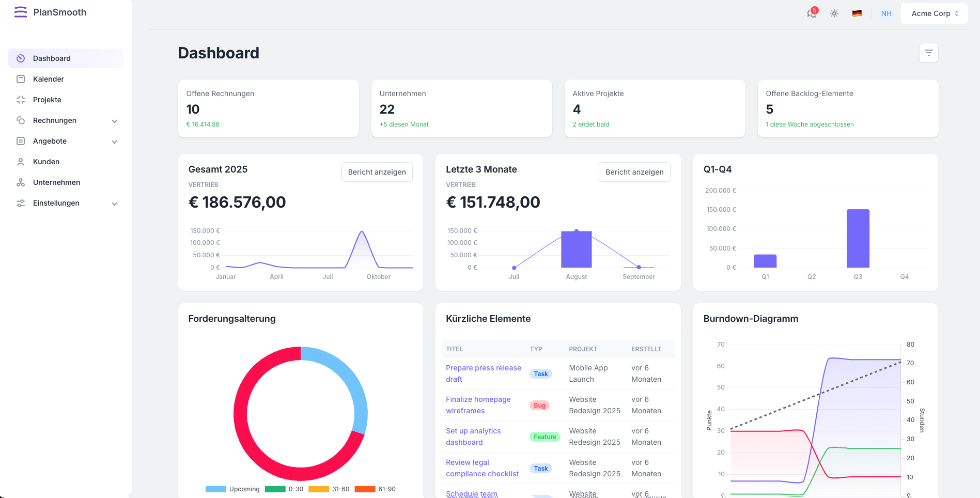Click the PlanSmooth logo icon
The image size is (980, 498).
click(21, 12)
